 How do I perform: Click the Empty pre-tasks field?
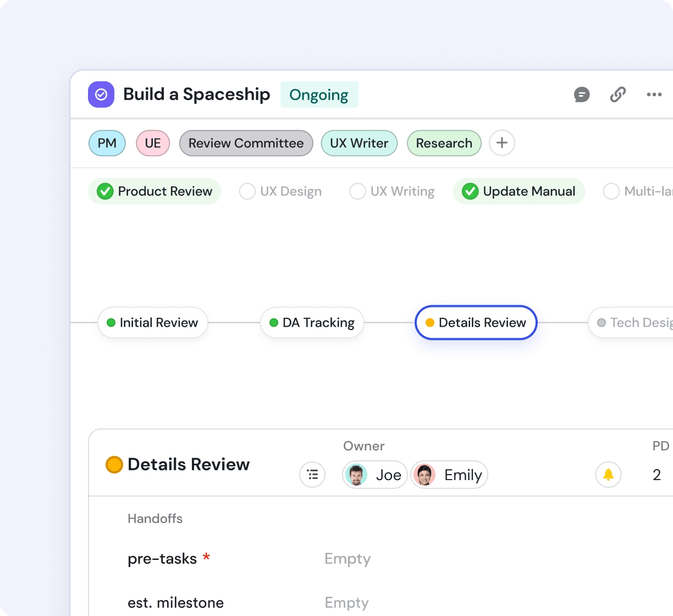click(x=347, y=559)
